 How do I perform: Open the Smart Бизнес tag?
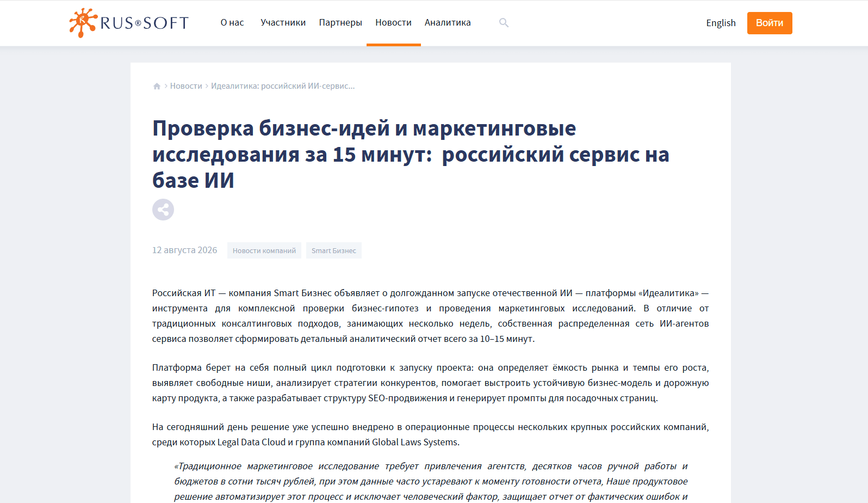(x=334, y=250)
